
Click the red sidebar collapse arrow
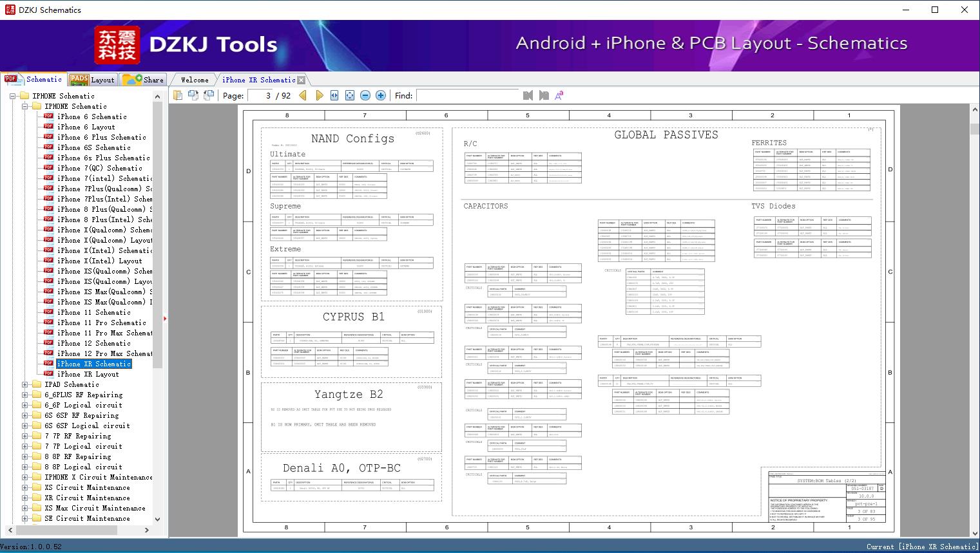coord(165,318)
